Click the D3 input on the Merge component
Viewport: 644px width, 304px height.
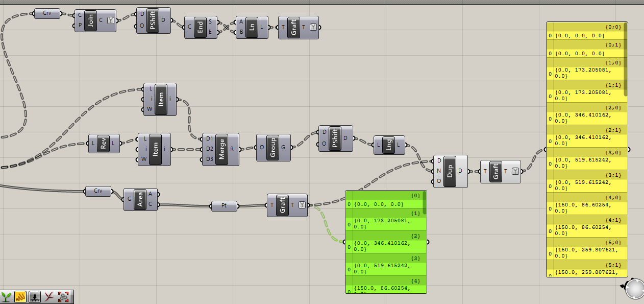point(208,159)
